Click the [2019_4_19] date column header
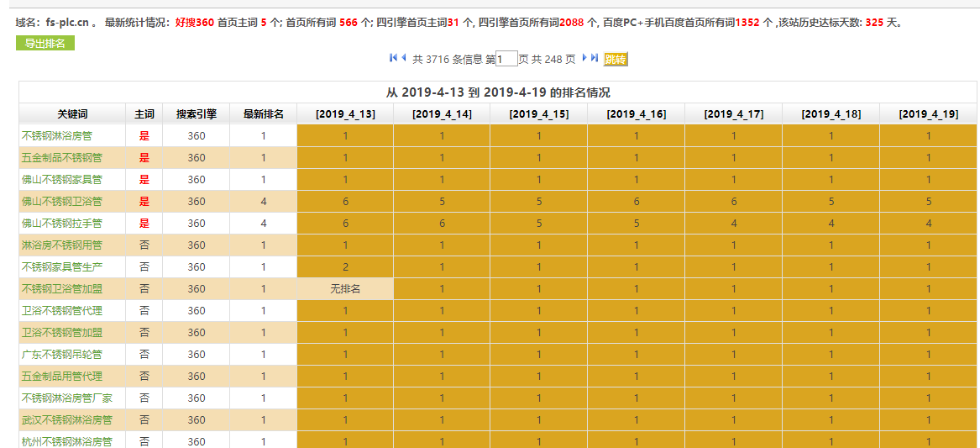 928,114
